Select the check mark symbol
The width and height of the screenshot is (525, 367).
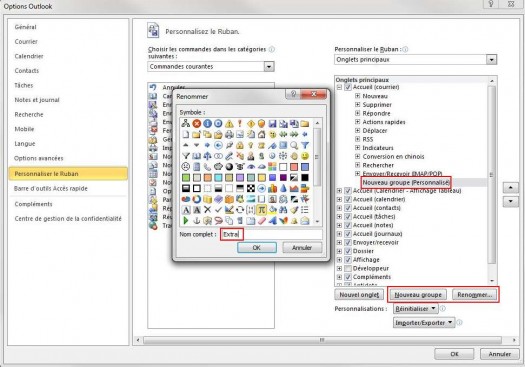(x=218, y=210)
